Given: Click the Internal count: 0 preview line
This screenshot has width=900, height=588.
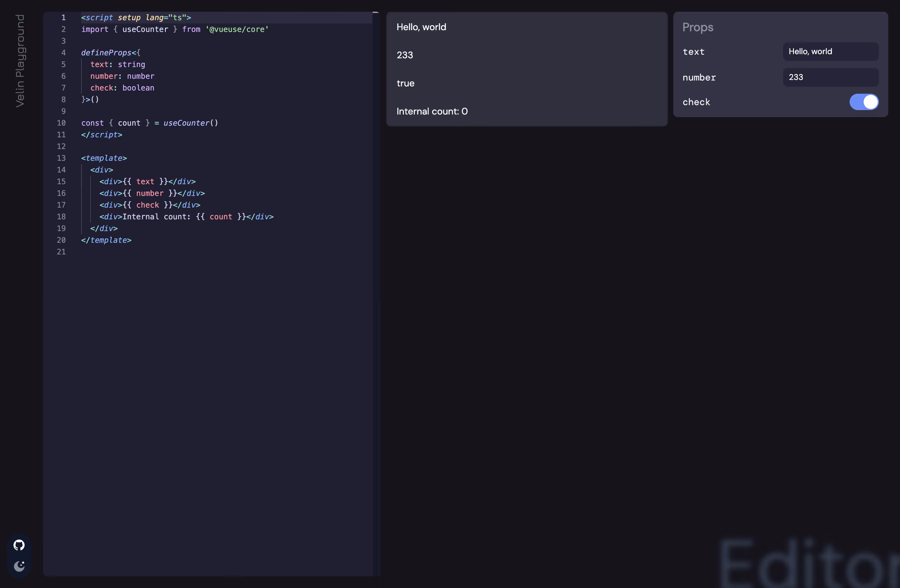Looking at the screenshot, I should click(432, 111).
